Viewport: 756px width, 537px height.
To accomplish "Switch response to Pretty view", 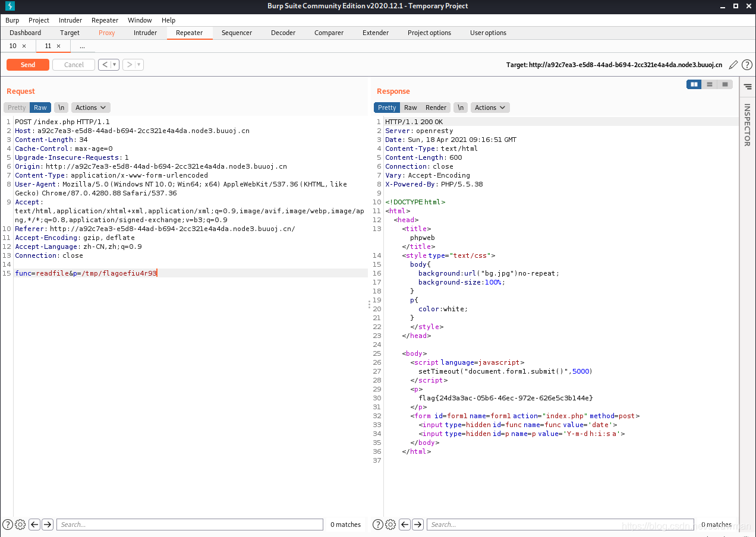I will pos(387,108).
